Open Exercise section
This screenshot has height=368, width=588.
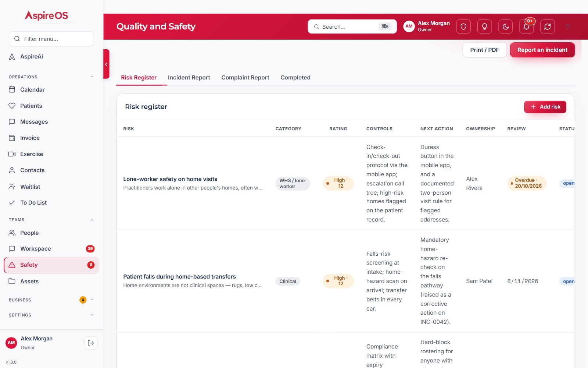[x=51, y=154]
